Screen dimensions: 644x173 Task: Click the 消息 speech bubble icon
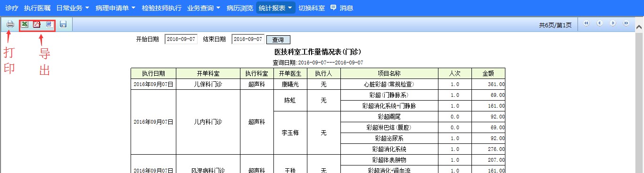(333, 8)
